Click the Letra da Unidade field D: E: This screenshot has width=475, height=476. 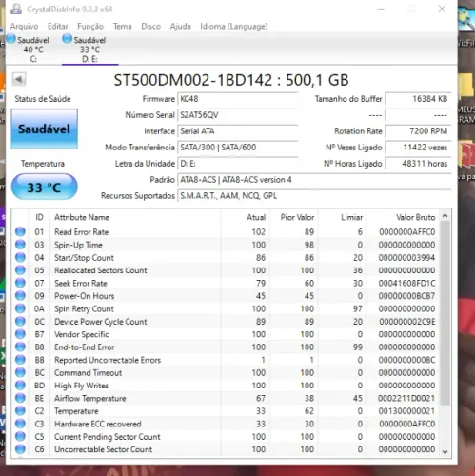click(x=238, y=164)
